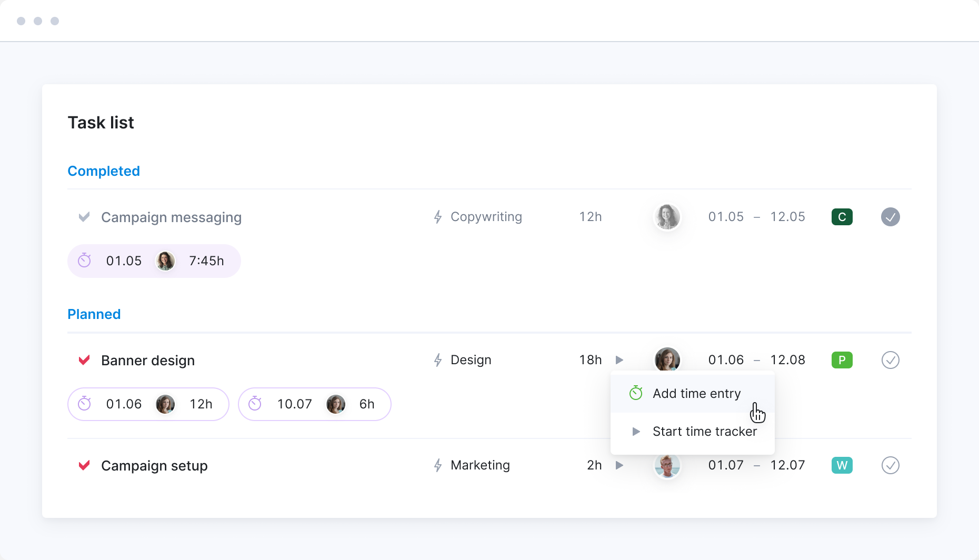Select Start time tracker from the menu
The width and height of the screenshot is (979, 560).
click(x=692, y=432)
